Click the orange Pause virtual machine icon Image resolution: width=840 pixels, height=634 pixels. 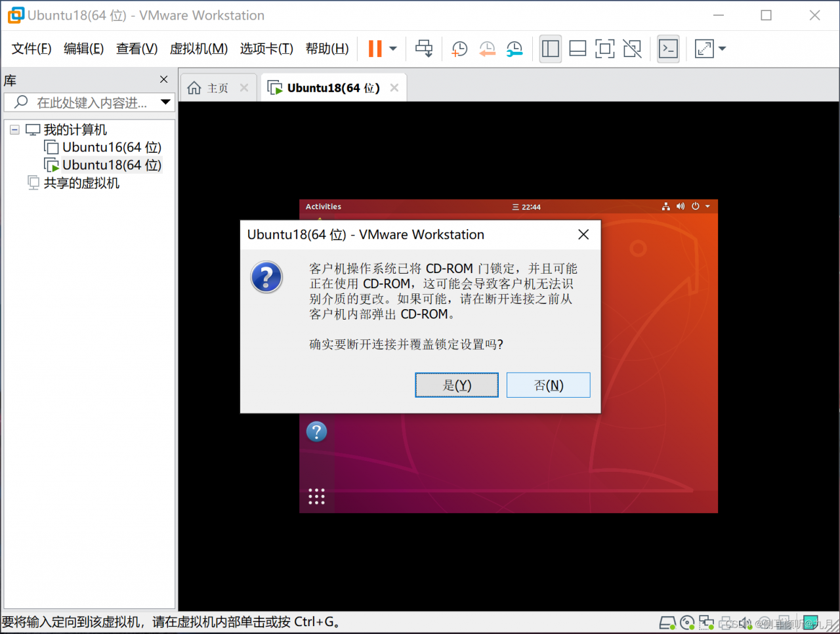point(375,49)
